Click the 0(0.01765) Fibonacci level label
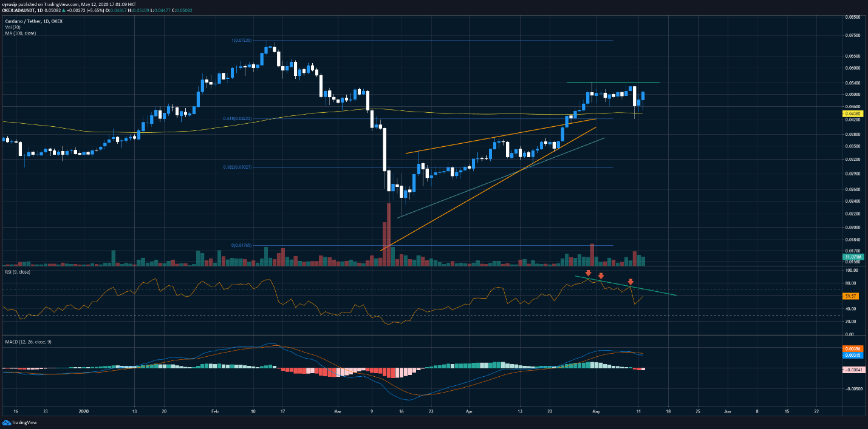The height and width of the screenshot is (429, 868). (x=242, y=245)
